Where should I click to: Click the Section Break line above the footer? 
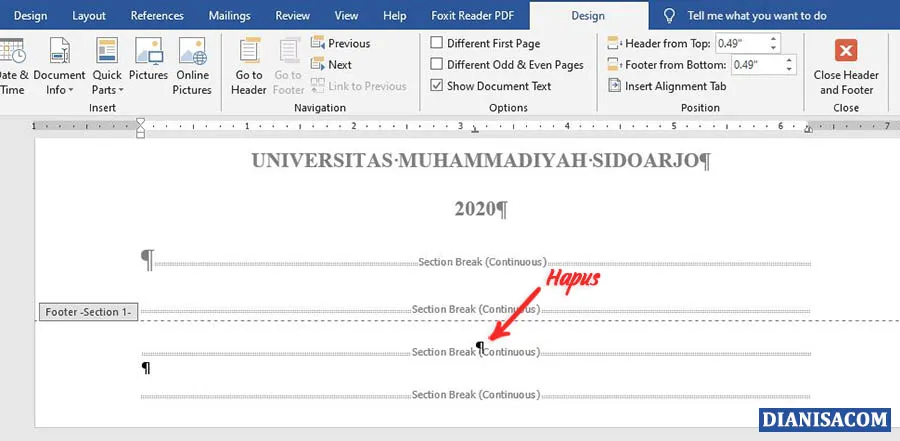tap(476, 310)
